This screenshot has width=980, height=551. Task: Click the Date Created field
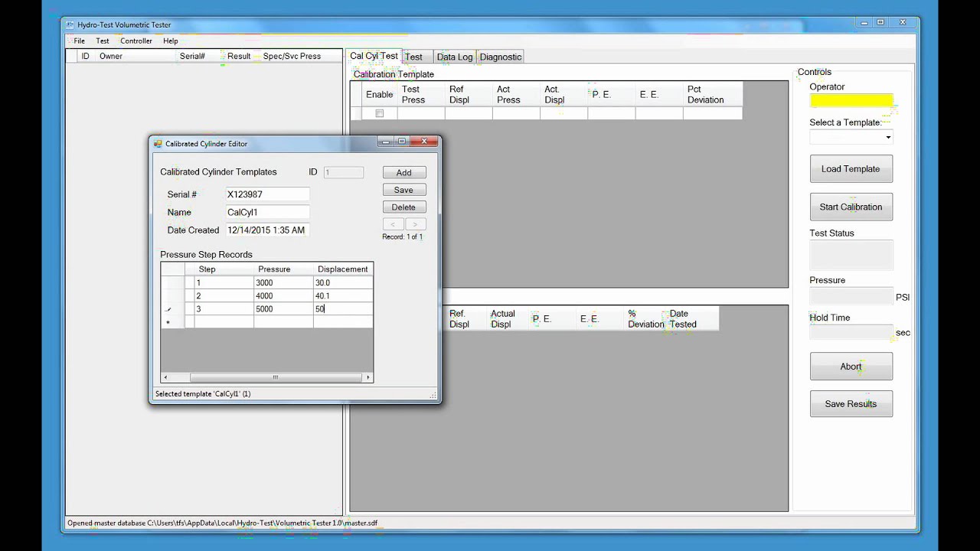click(x=267, y=230)
